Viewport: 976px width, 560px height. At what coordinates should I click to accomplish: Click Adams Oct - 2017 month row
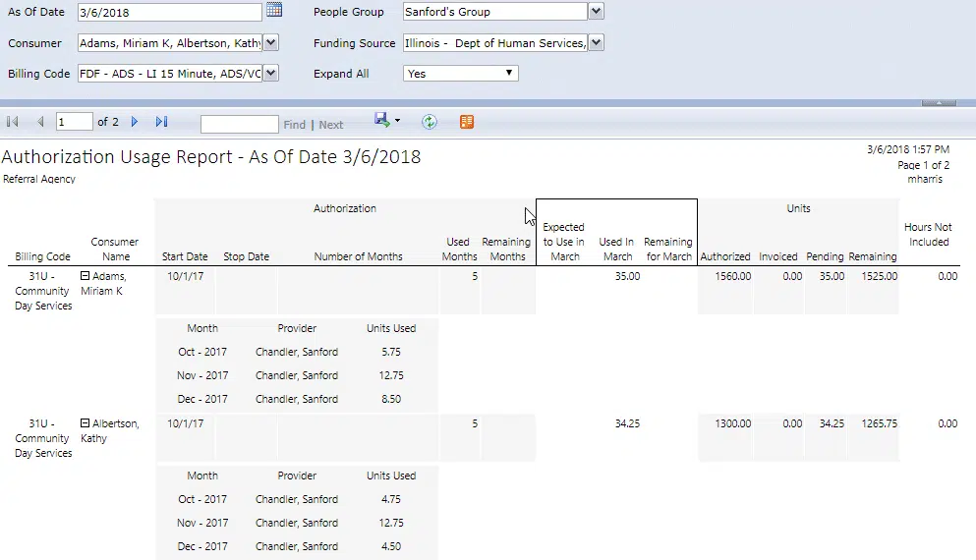point(202,352)
